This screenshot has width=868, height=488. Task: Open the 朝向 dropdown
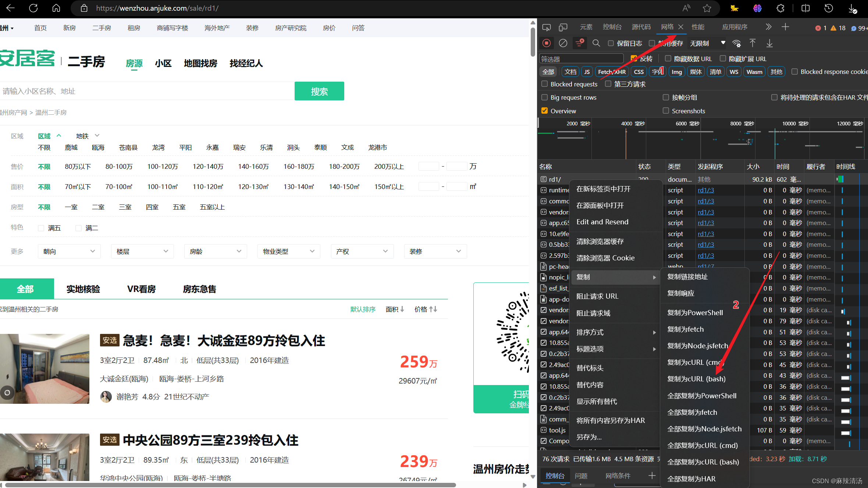coord(69,251)
